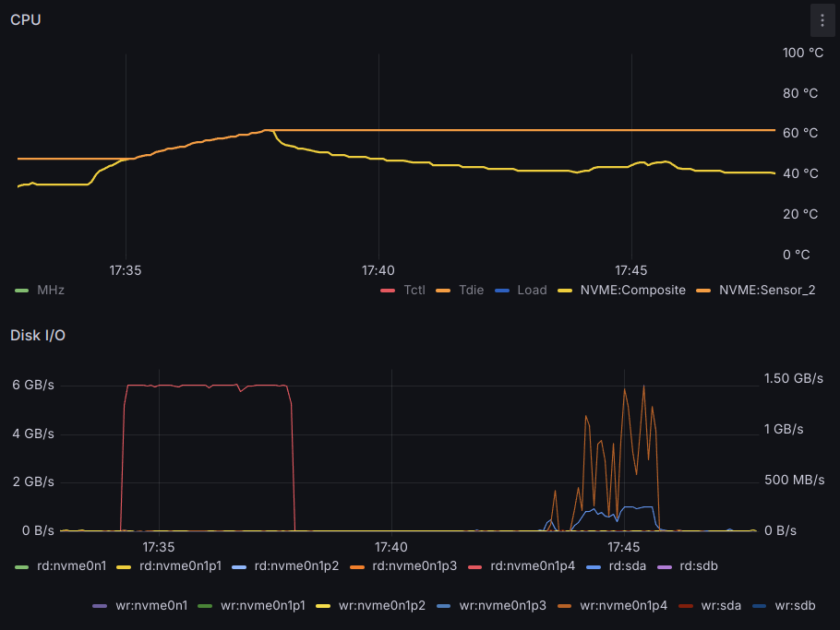The width and height of the screenshot is (840, 630).
Task: Click wr:nvme0n1p4 legend entry
Action: (622, 606)
